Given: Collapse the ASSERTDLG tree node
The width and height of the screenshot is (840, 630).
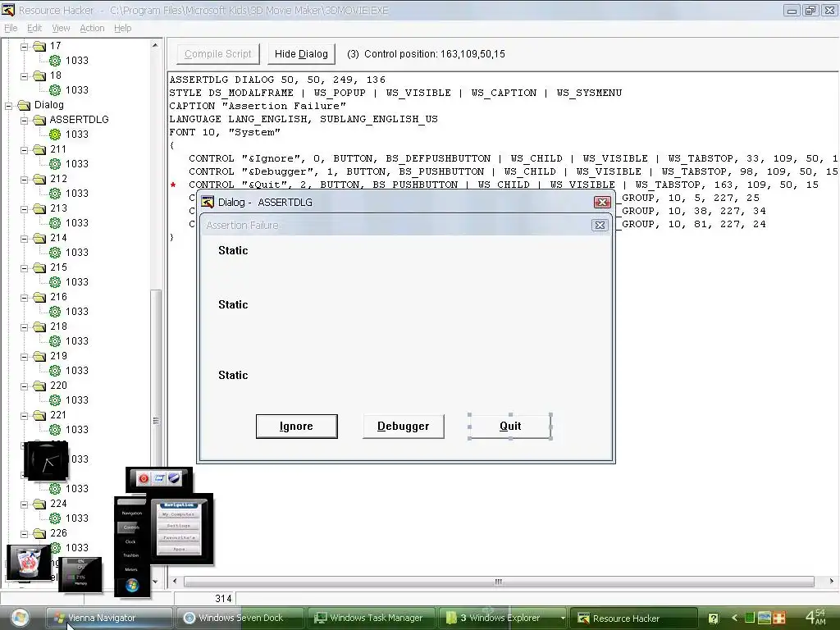Looking at the screenshot, I should point(24,121).
